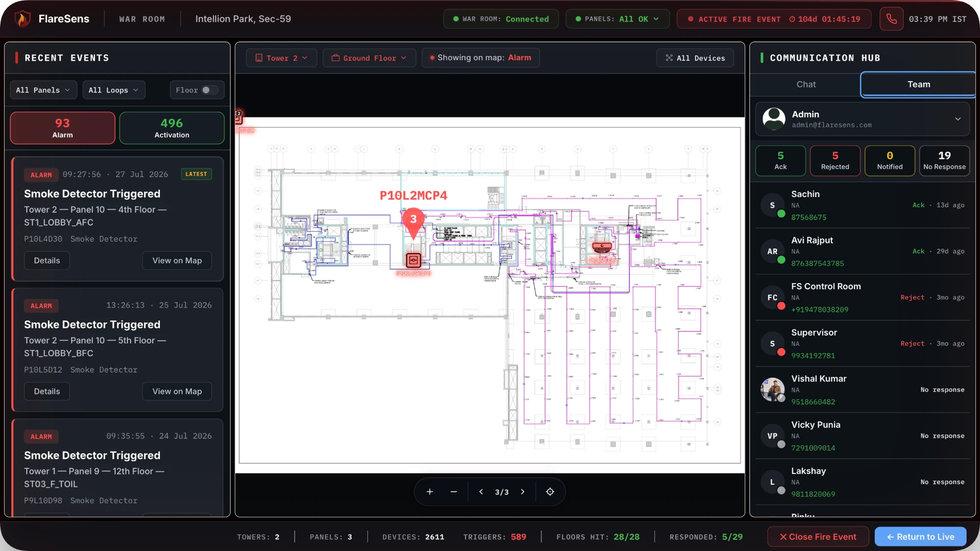Filter events by the 93 Alarm card

[62, 128]
